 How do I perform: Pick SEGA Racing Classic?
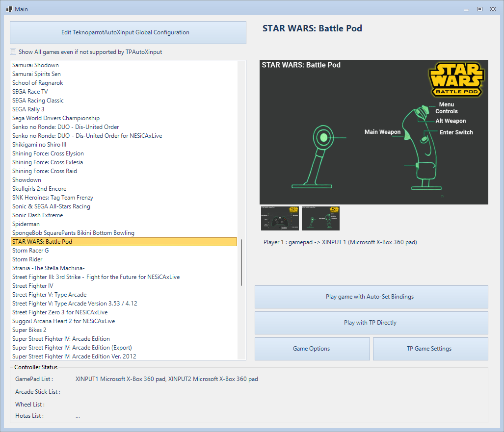point(124,101)
